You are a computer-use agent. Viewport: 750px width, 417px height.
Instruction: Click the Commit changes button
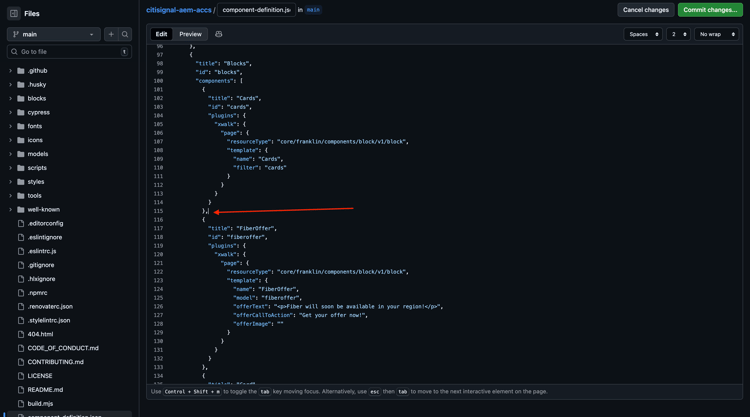(710, 10)
